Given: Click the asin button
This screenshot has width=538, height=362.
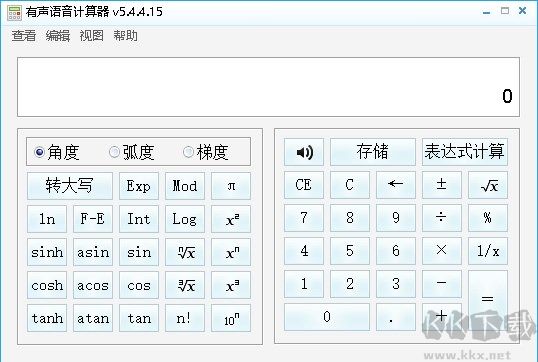Looking at the screenshot, I should pos(93,252).
